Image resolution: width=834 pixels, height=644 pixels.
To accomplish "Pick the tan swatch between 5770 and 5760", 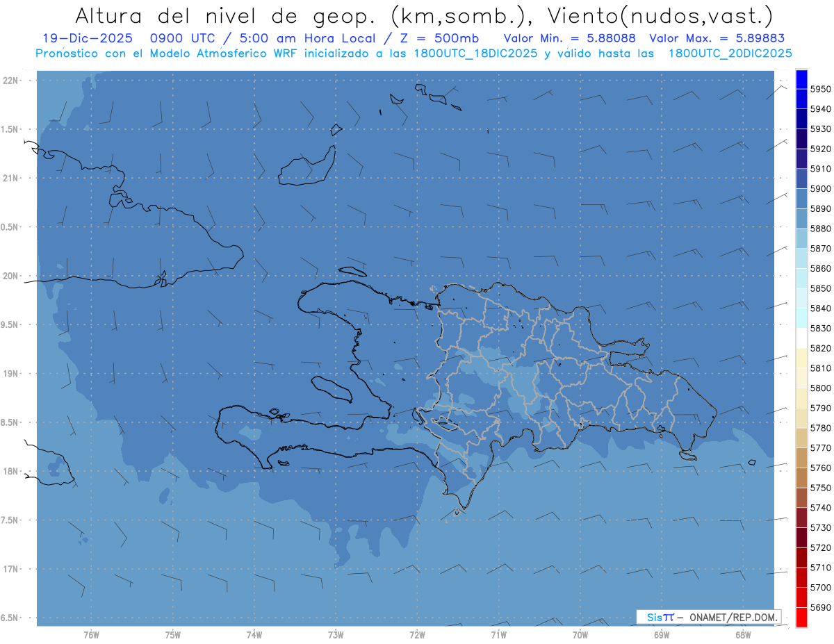I will click(801, 458).
